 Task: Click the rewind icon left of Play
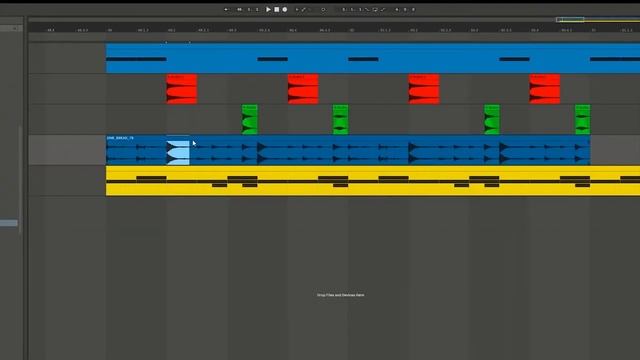(240, 9)
